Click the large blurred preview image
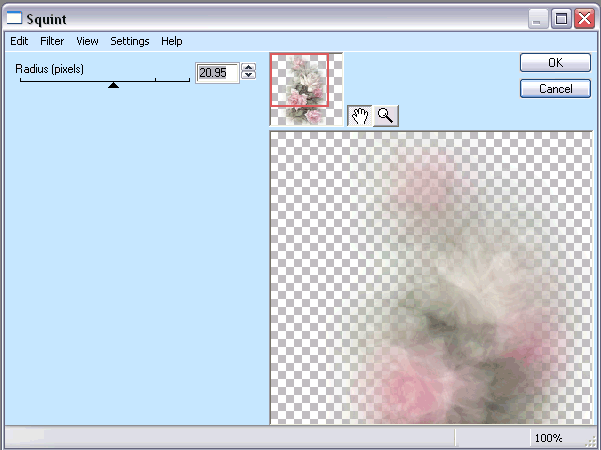601x450 pixels. tap(431, 278)
